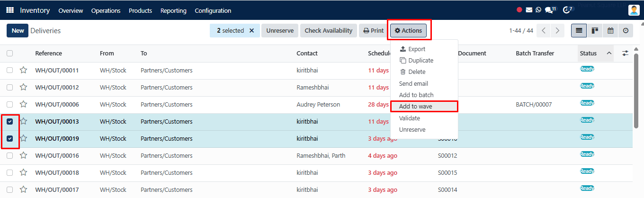
Task: Click the Unreserve toolbar button
Action: pos(280,31)
